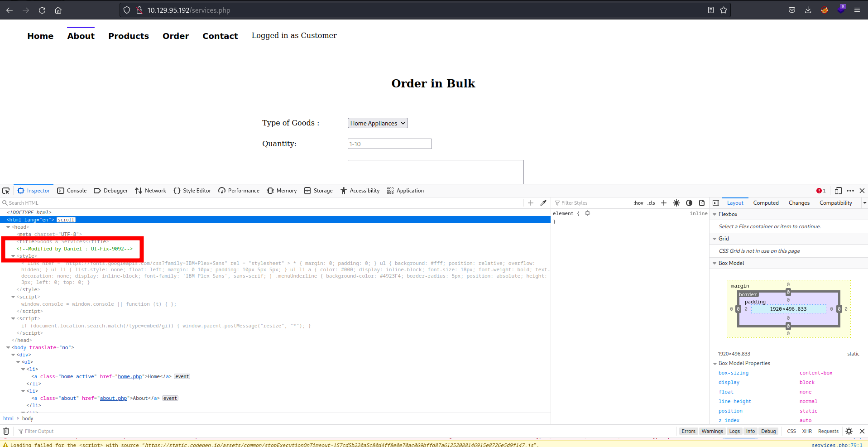Image resolution: width=868 pixels, height=447 pixels.
Task: Open the Network tab
Action: [151, 191]
